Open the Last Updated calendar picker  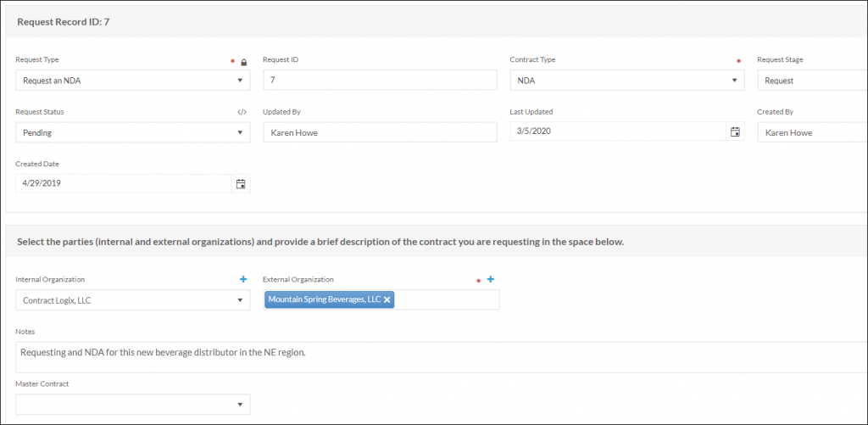[x=735, y=131]
